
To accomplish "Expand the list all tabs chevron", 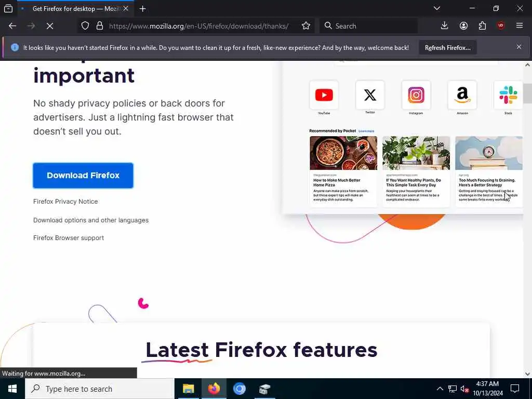I will 436,8.
